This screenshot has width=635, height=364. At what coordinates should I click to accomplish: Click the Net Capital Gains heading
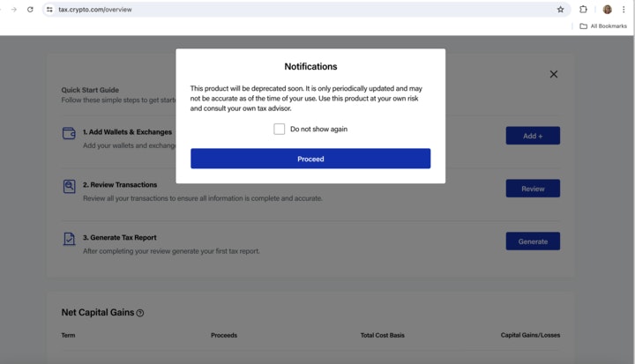click(98, 313)
